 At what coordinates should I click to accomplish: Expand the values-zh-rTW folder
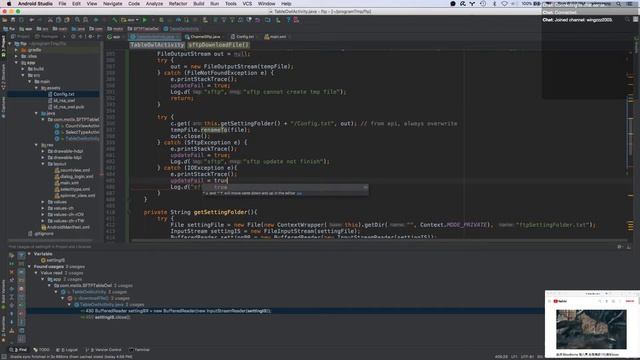point(43,221)
